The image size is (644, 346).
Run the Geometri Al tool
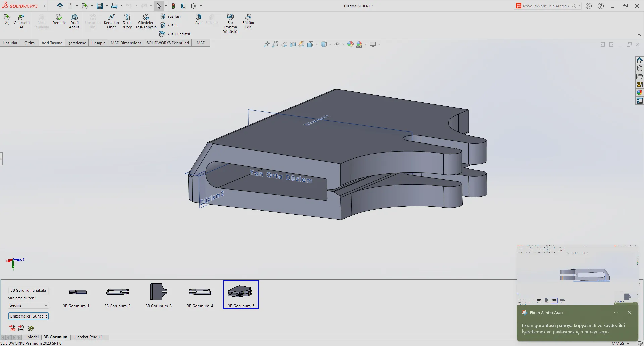[21, 21]
